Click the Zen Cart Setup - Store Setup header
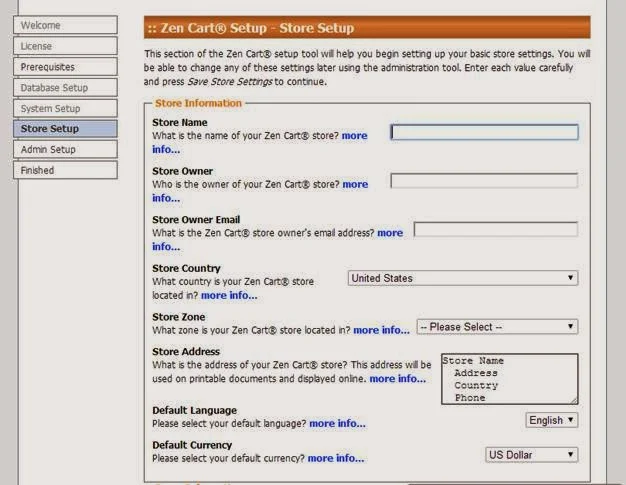 (367, 28)
